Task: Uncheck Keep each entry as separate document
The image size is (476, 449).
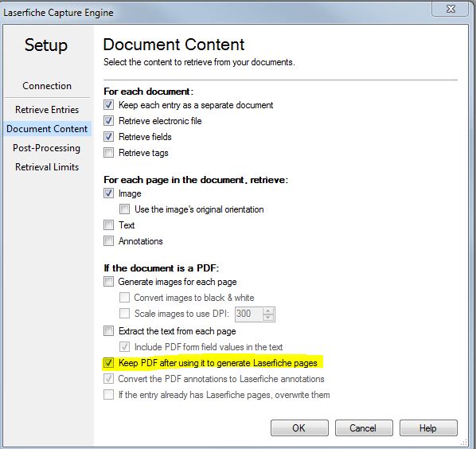Action: point(108,105)
